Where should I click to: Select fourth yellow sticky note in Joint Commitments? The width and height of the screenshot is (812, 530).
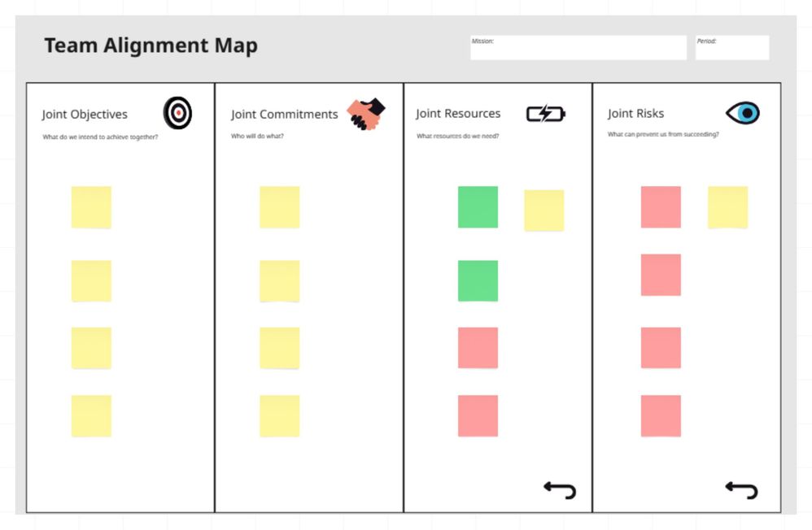pyautogui.click(x=280, y=416)
